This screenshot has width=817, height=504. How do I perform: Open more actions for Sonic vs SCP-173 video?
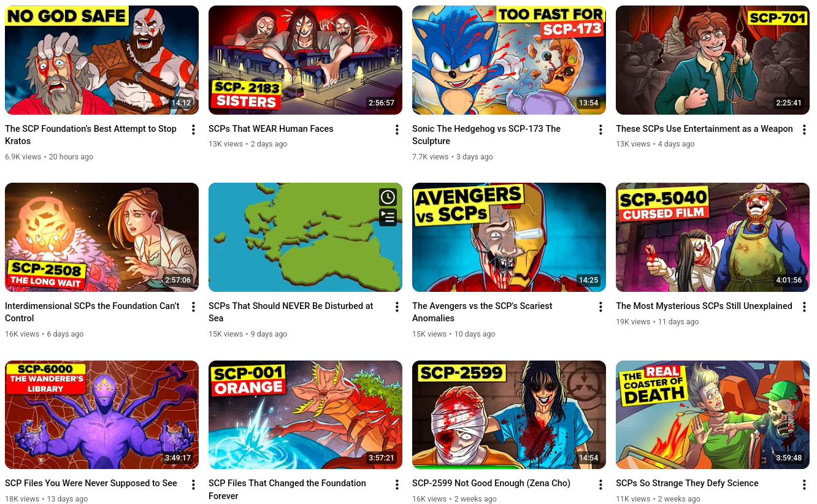pyautogui.click(x=600, y=130)
